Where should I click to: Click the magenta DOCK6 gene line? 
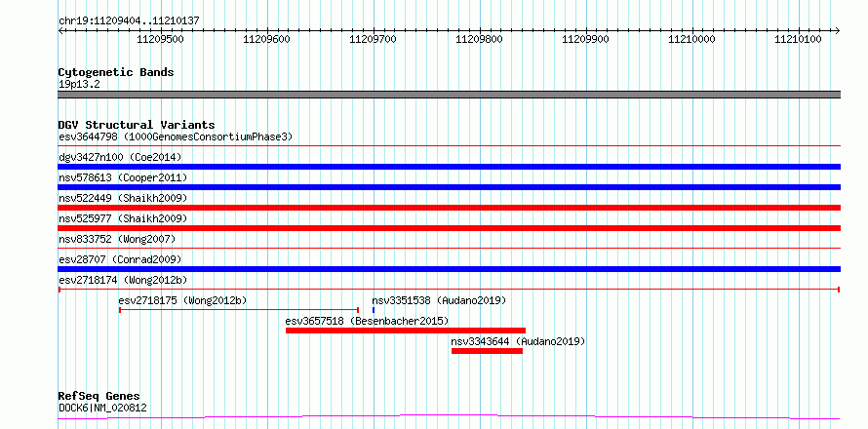(x=450, y=417)
